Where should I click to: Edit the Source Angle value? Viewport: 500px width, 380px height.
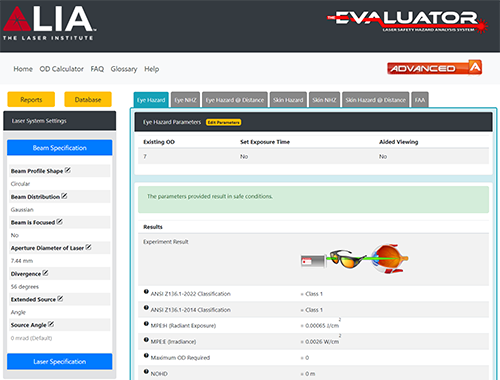coord(51,324)
